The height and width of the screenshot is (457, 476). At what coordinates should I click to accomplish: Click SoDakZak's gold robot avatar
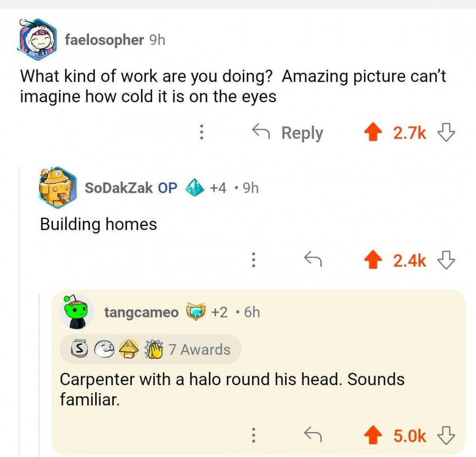(x=58, y=188)
